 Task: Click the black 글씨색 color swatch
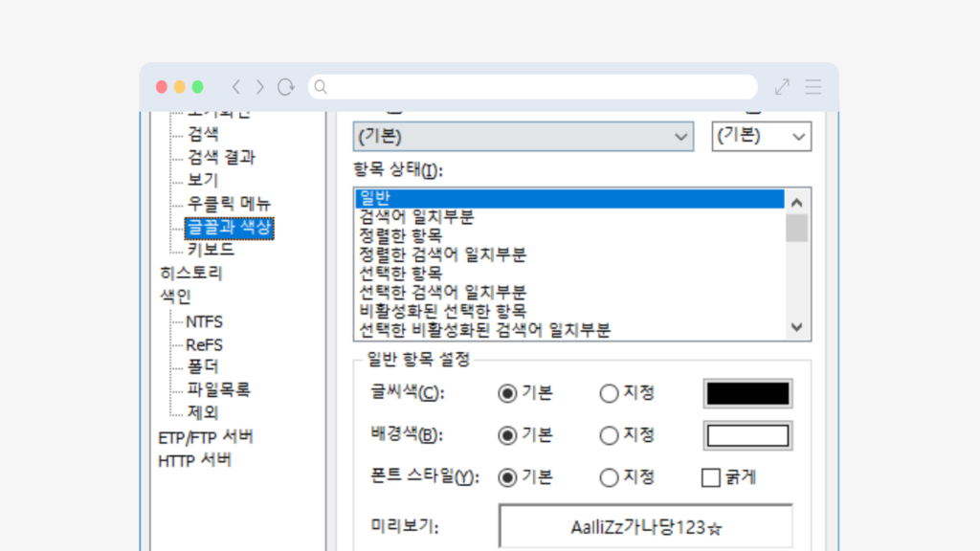coord(747,393)
